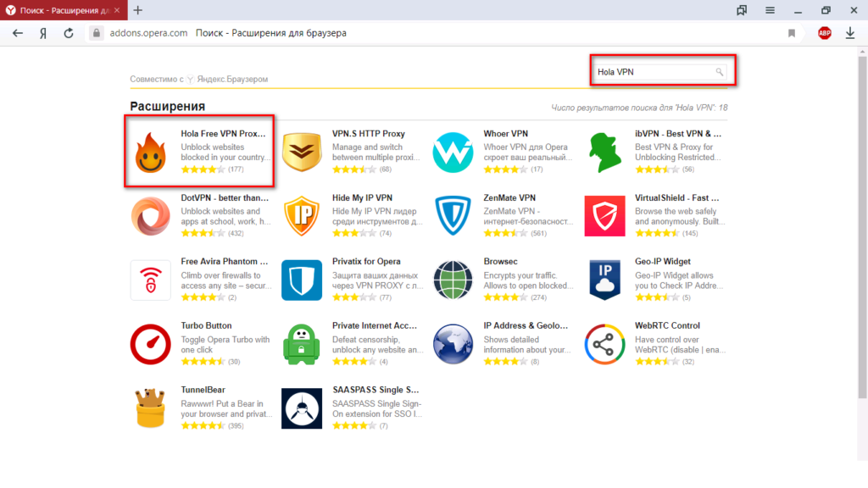Open the VPN.S HTTP Proxy title link
The width and height of the screenshot is (868, 488).
click(369, 134)
